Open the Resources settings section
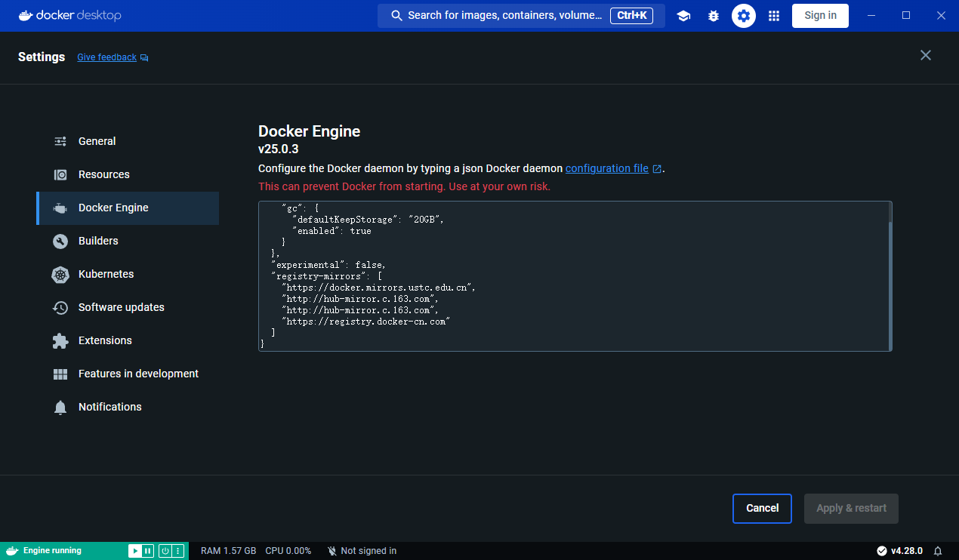 [128, 174]
